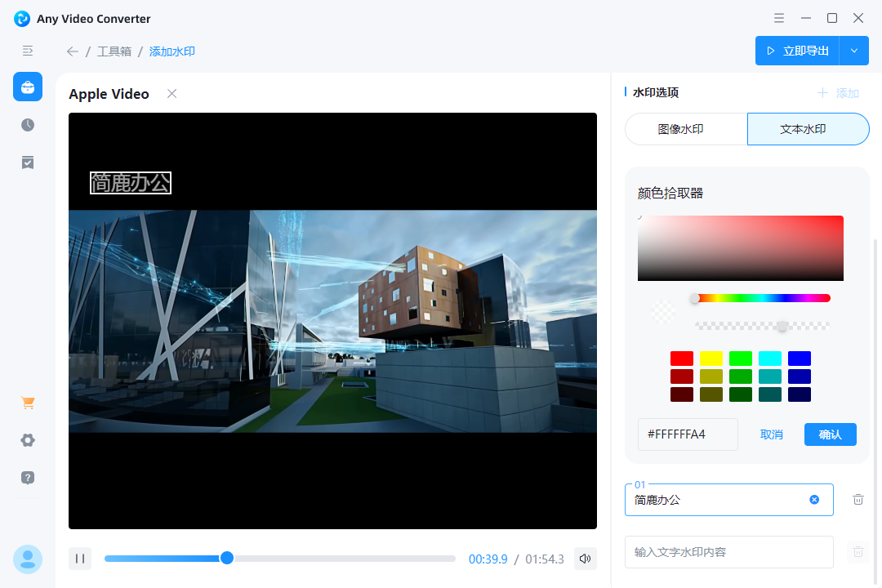Open the toolbox sidebar icon

(28, 87)
